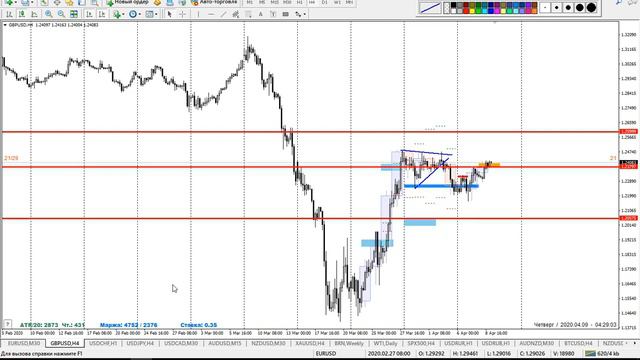This screenshot has width=640, height=360.
Task: Click the arrows objects icon
Action: pos(298,14)
